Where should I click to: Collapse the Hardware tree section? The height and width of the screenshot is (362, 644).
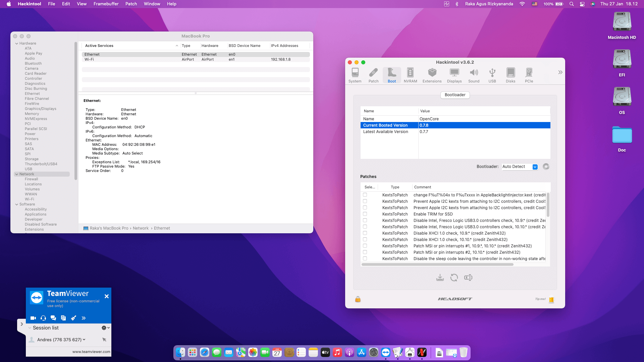coord(16,44)
